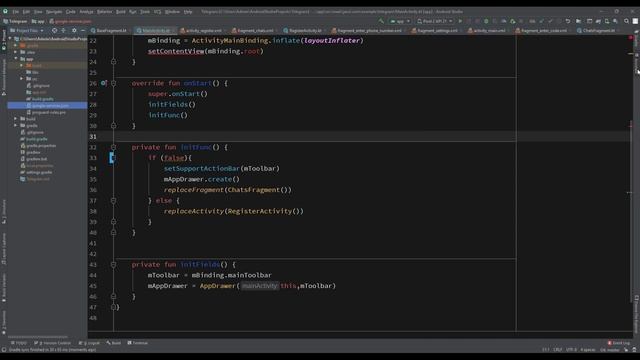Toggle the Layout Captures side panel
Screen dimensions: 640x360
4,249
